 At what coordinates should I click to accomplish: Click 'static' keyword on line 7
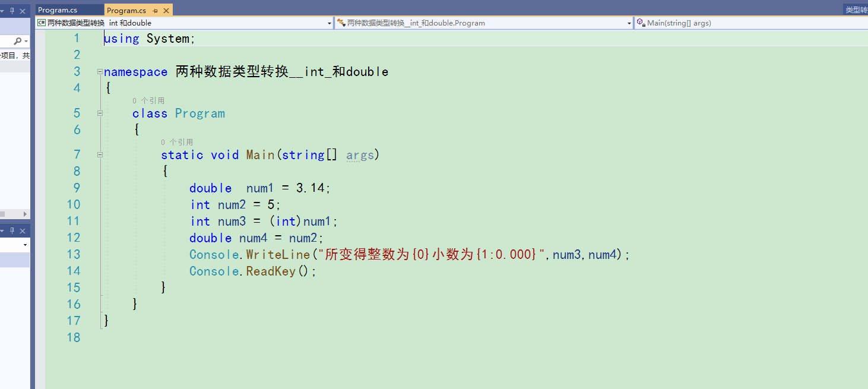(182, 155)
